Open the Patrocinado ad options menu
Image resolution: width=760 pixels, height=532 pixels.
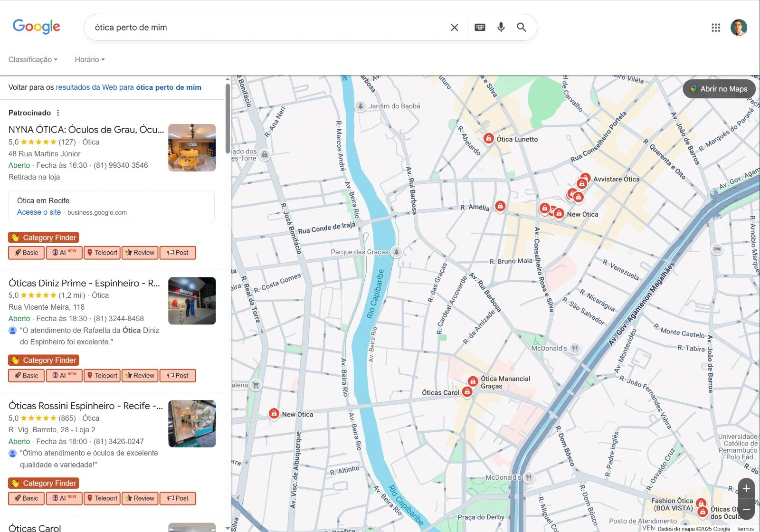pyautogui.click(x=57, y=113)
